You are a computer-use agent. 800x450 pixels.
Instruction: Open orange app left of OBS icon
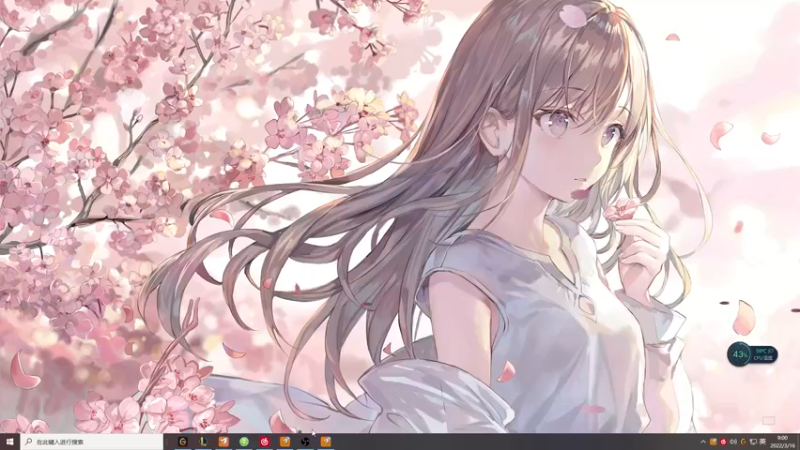pos(285,442)
